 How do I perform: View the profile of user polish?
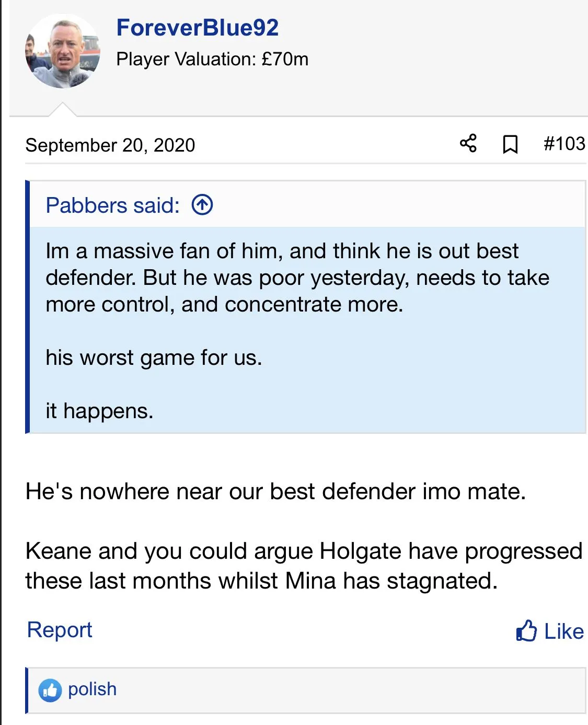point(92,689)
